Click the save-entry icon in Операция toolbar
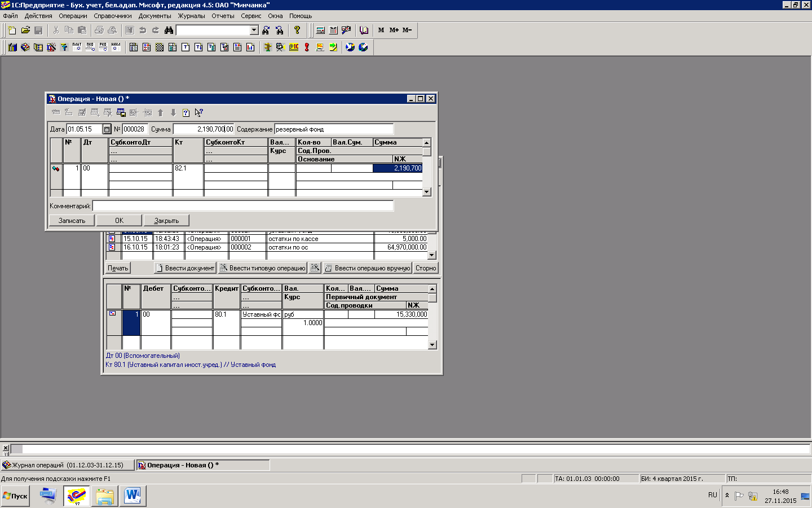Screen dimensions: 812x508 (121, 113)
